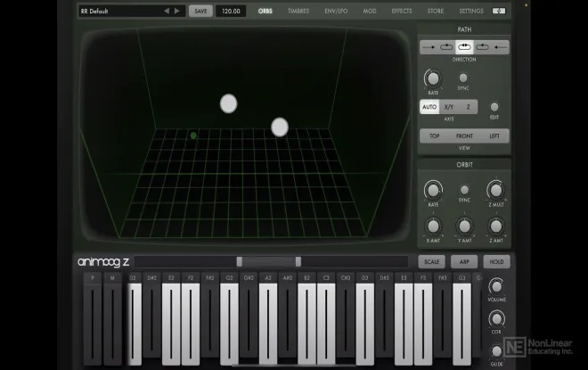Viewport: 588px width, 370px height.
Task: Select the forward loop path direction icon
Action: tap(446, 47)
